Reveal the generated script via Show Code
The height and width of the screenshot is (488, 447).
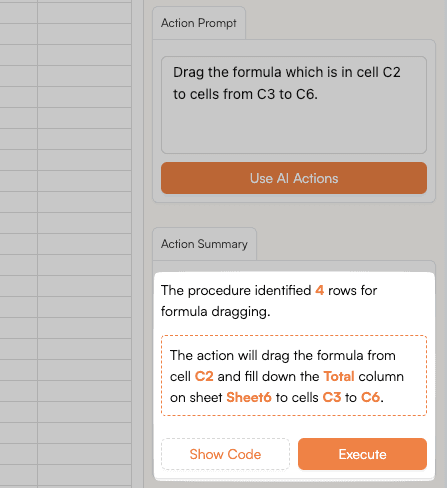225,454
